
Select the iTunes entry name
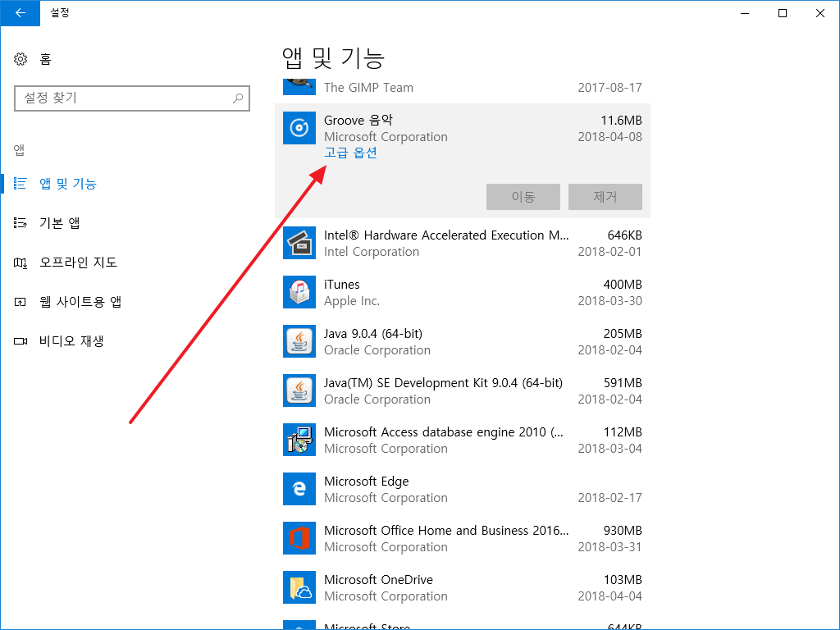click(342, 285)
